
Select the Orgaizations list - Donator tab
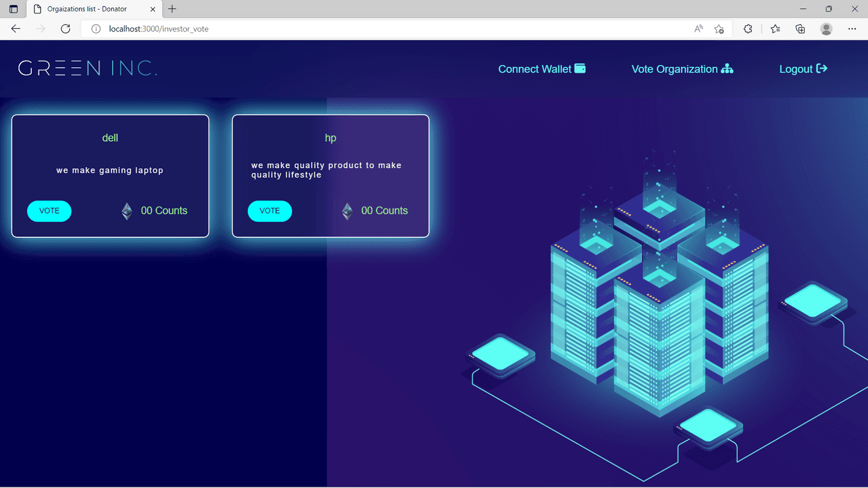click(94, 9)
